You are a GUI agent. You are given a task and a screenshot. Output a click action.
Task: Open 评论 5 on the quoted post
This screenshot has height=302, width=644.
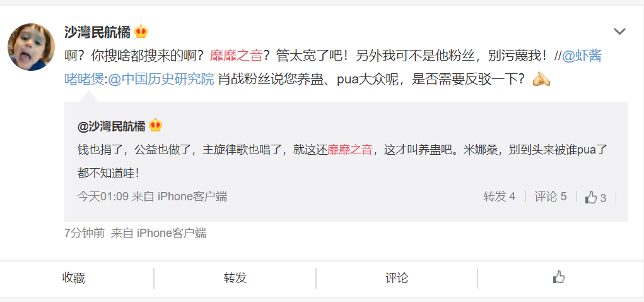(551, 196)
